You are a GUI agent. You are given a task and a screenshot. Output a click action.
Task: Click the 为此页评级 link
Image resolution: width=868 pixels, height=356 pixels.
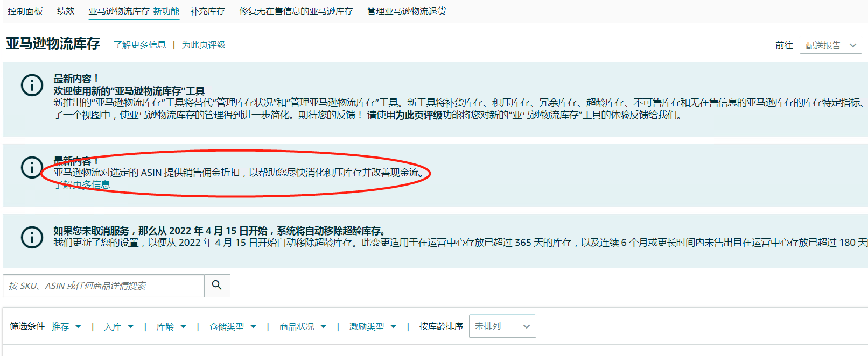pyautogui.click(x=204, y=45)
